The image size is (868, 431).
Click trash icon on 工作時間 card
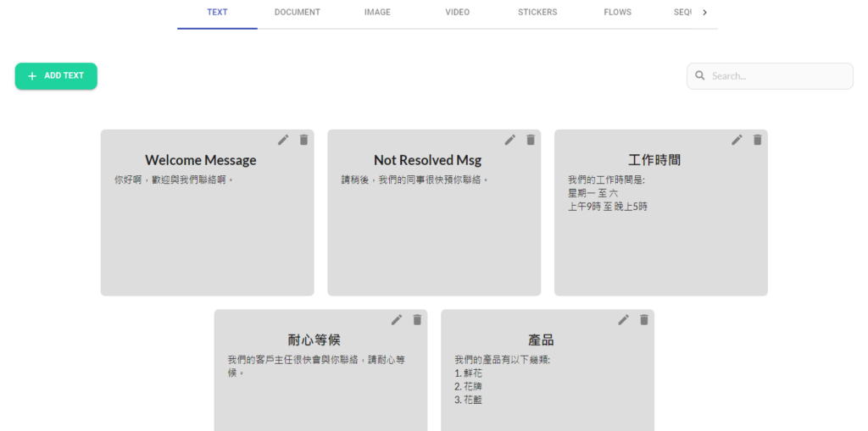[x=758, y=140]
